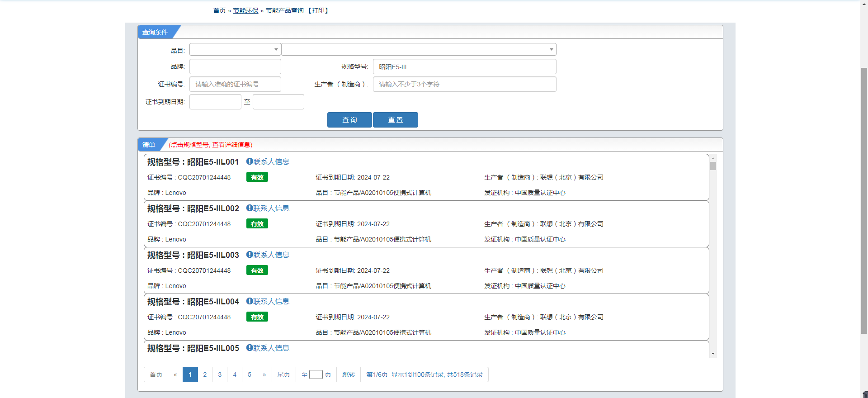Click the info icon beside 昭阳E5-IIL004
The image size is (868, 398).
pyautogui.click(x=249, y=301)
